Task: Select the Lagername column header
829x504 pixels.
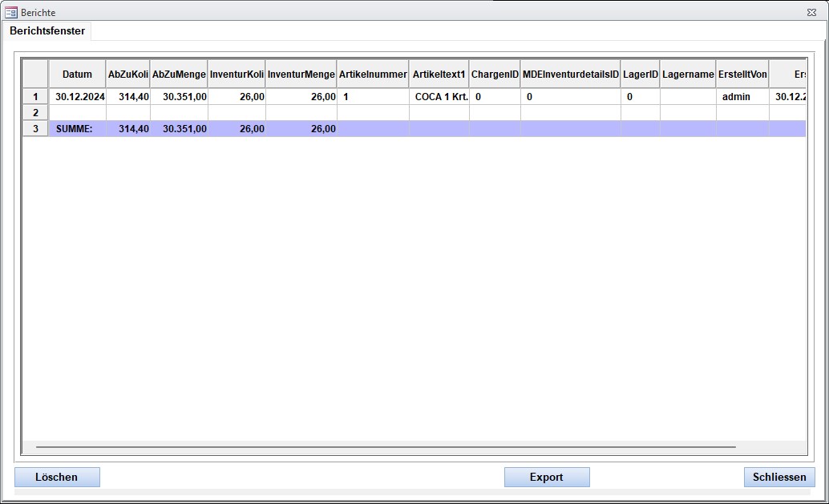Action: tap(688, 74)
